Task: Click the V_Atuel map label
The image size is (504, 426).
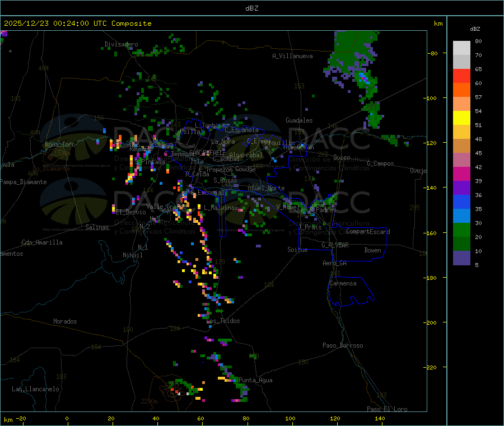Action: tap(288, 207)
